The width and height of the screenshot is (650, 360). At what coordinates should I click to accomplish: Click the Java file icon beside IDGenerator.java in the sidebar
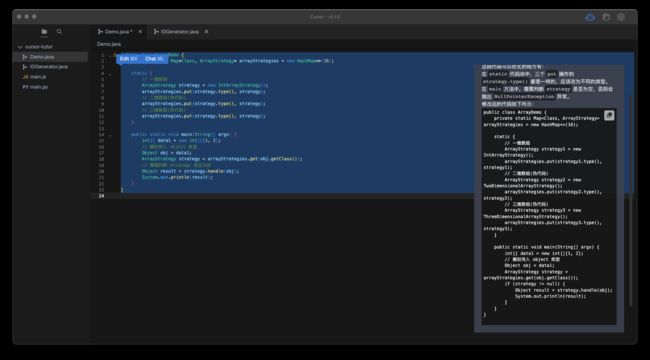point(25,67)
